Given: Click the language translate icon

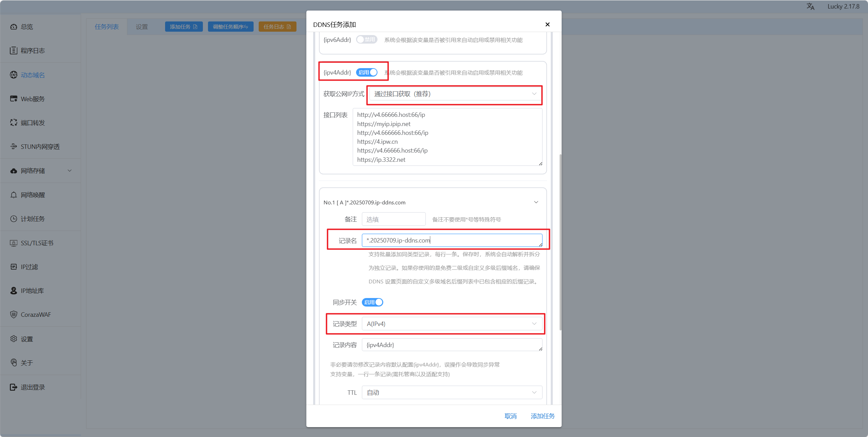Looking at the screenshot, I should pos(810,6).
